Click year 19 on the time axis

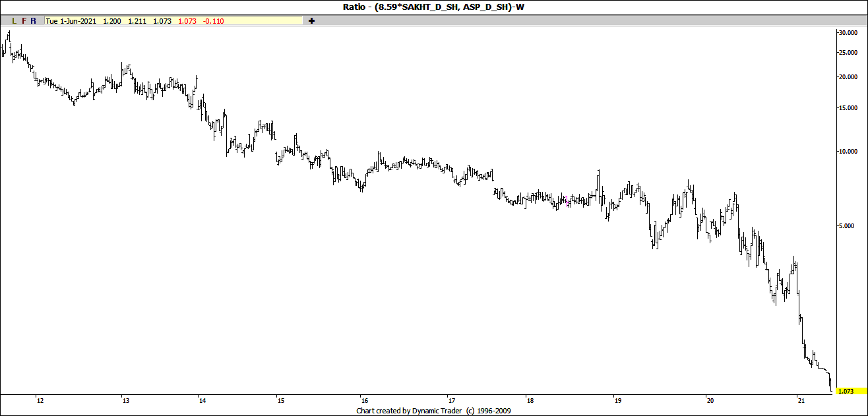click(617, 400)
